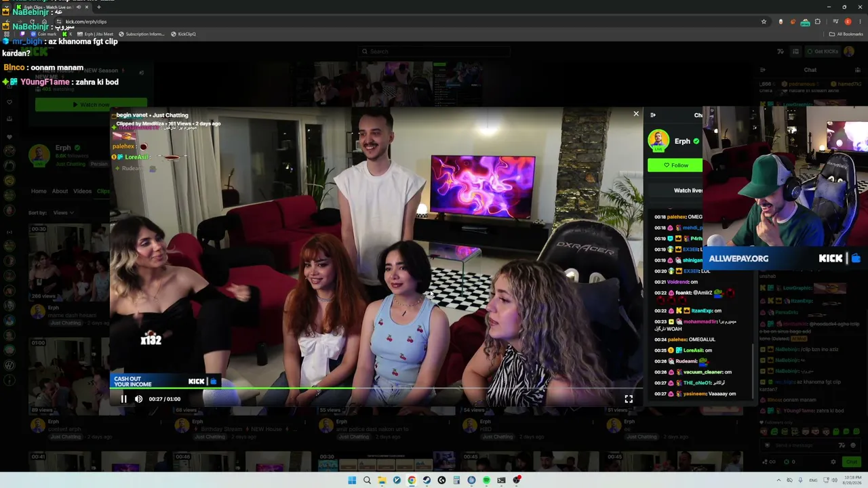Switch the ENG input language indicator
The width and height of the screenshot is (868, 488).
813,481
